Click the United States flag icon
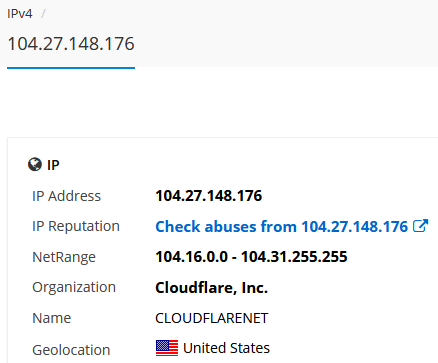438x363 pixels. pos(167,348)
